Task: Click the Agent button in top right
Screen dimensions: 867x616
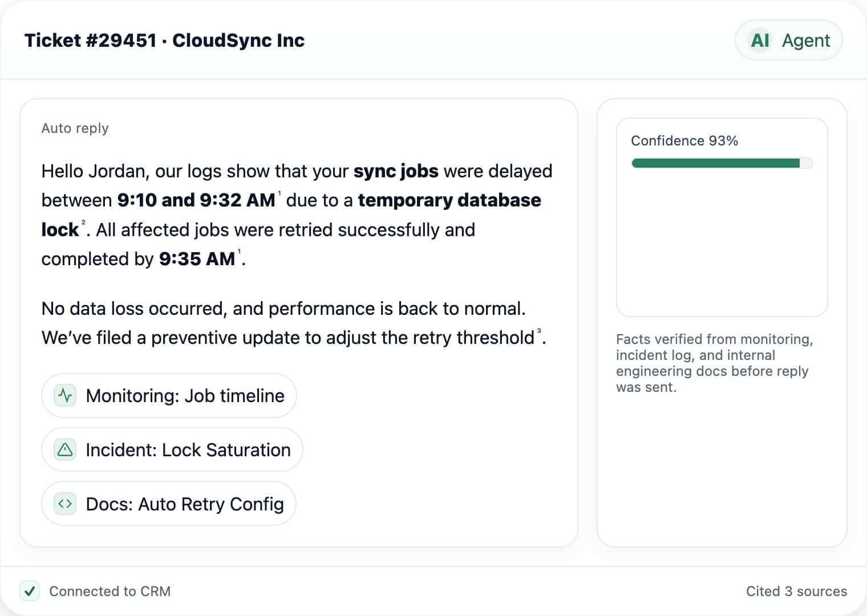Action: click(x=806, y=40)
